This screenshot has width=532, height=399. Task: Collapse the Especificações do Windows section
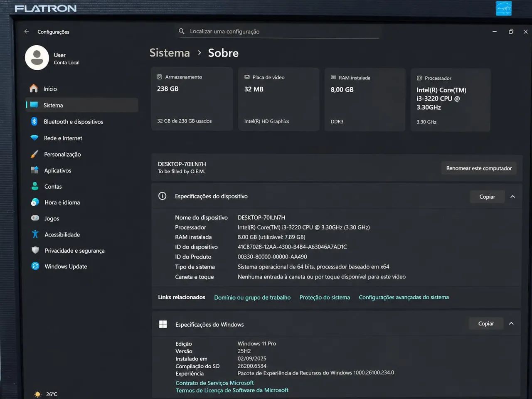click(511, 323)
